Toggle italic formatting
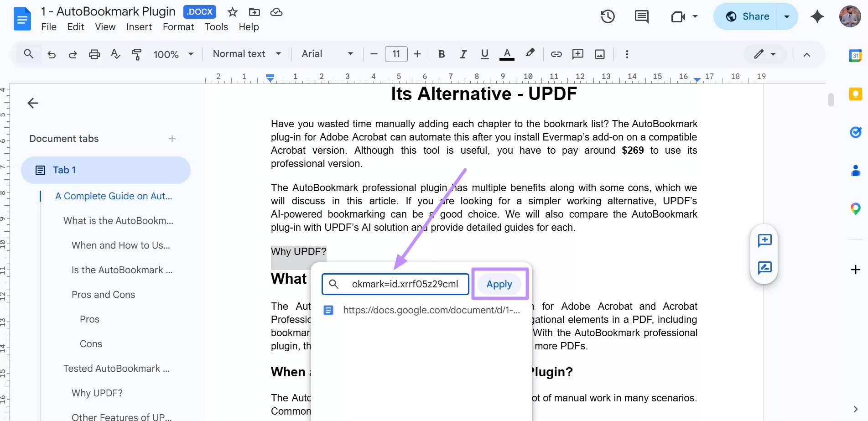The height and width of the screenshot is (421, 868). click(x=463, y=54)
